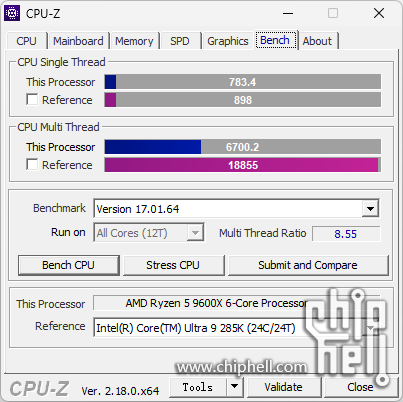Expand the Benchmark version dropdown
Viewport: 403px width, 402px height.
(370, 209)
